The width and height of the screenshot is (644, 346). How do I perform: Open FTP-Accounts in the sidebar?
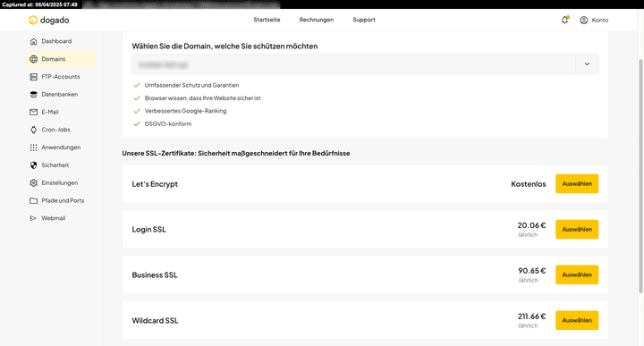click(61, 77)
